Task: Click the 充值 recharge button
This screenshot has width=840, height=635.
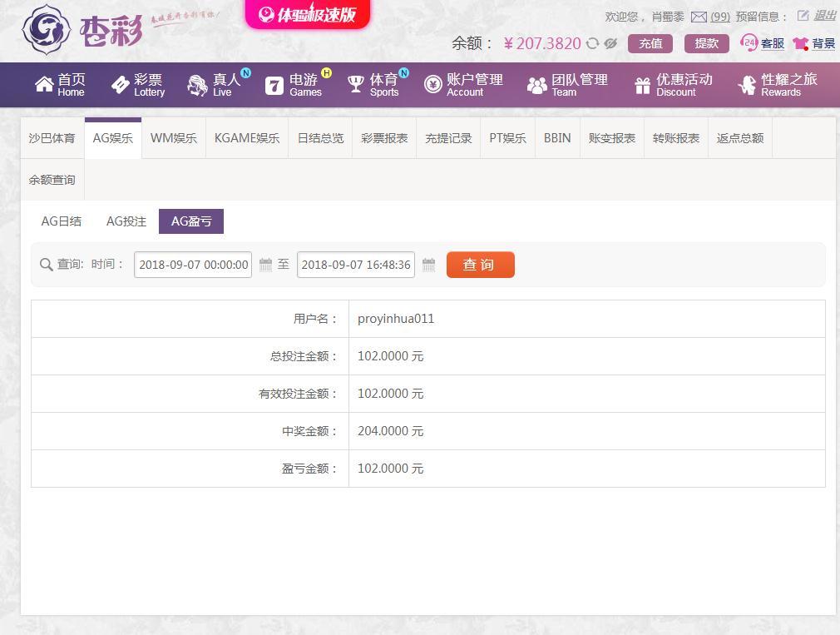Action: click(650, 43)
